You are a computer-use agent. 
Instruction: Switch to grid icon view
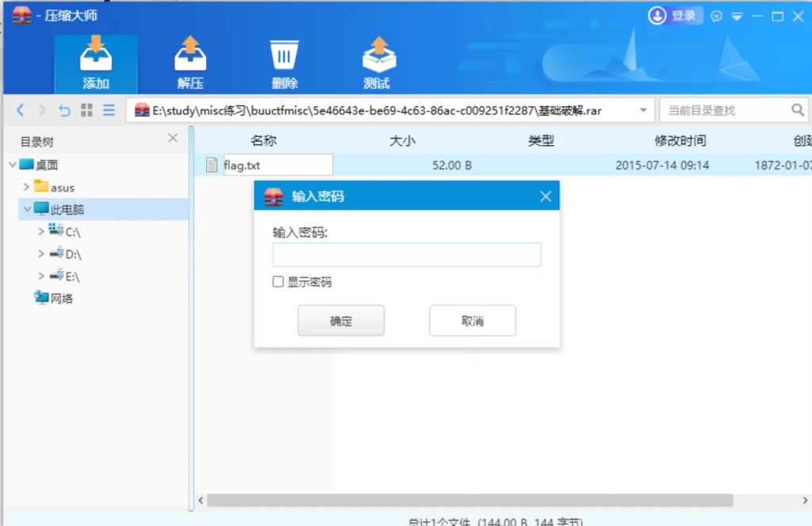pyautogui.click(x=86, y=109)
